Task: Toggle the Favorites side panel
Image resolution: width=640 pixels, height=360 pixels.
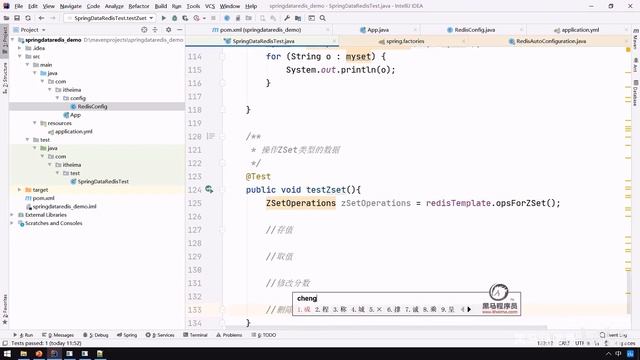Action: [x=4, y=309]
